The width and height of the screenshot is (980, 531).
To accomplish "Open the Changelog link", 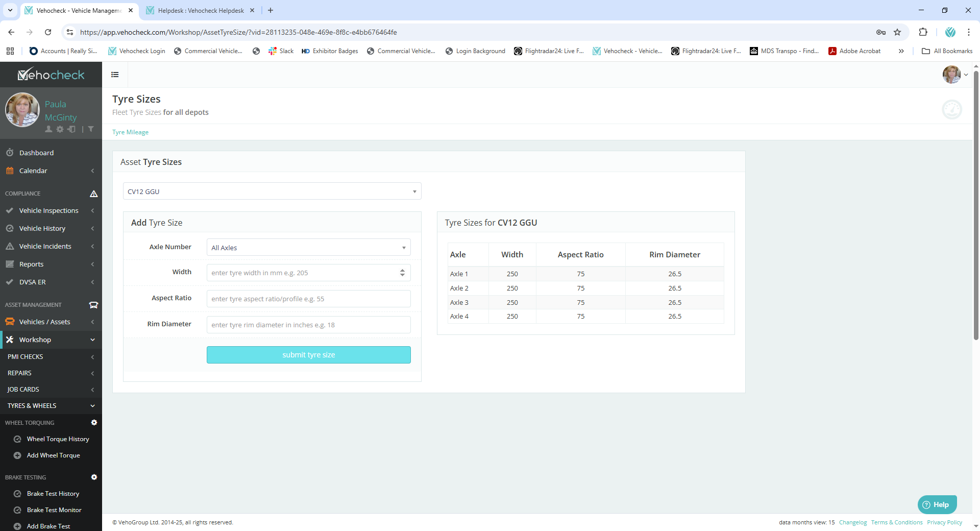I will [853, 522].
